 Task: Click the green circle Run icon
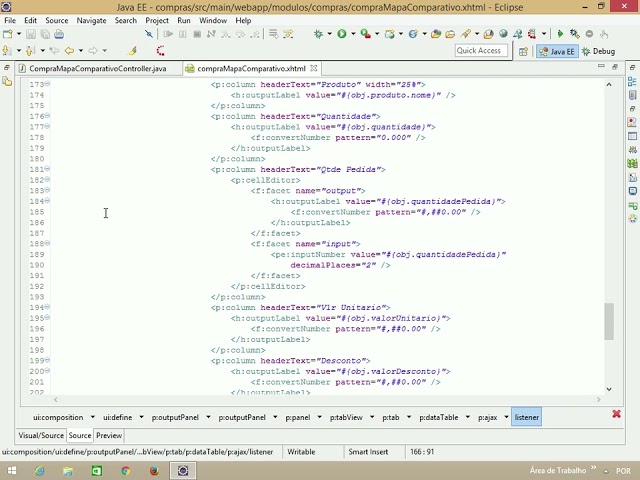coord(342,34)
